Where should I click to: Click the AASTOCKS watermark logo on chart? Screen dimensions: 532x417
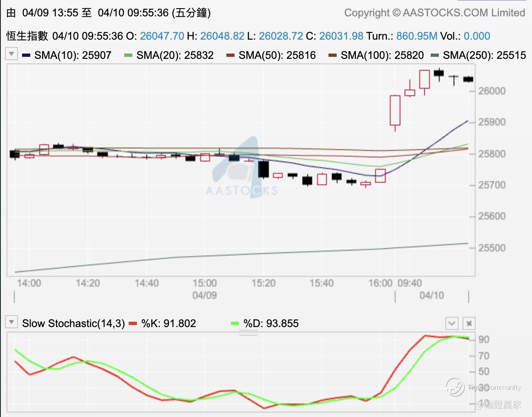[241, 168]
